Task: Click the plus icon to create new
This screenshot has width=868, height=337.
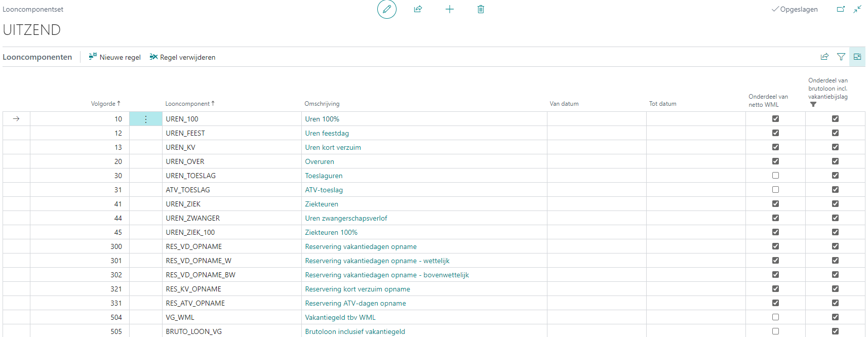Action: coord(450,9)
